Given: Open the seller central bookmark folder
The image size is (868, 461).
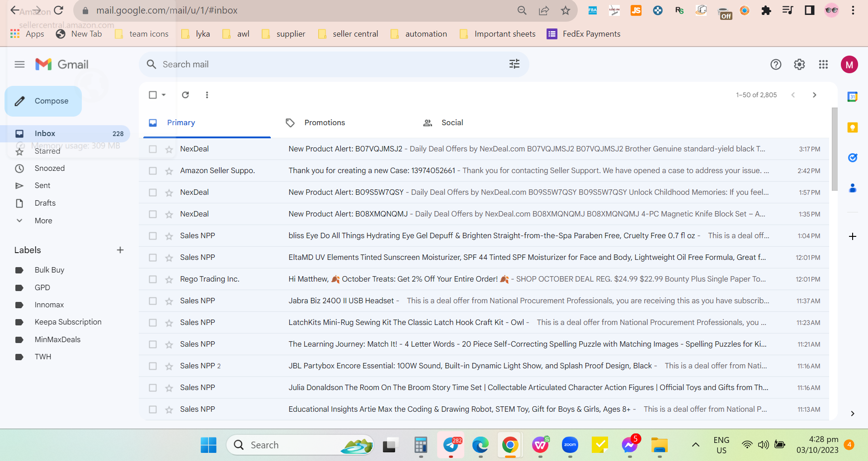Looking at the screenshot, I should click(x=348, y=34).
